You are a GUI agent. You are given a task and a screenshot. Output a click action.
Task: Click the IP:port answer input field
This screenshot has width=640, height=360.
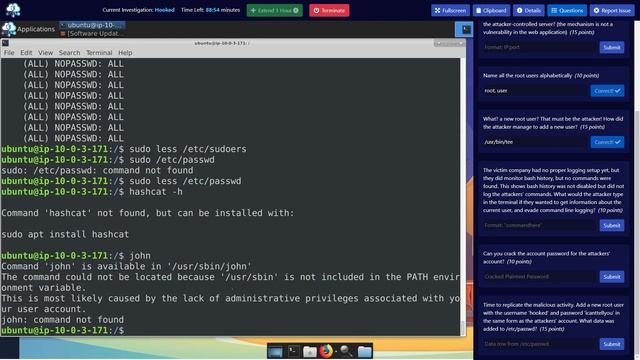[x=540, y=47]
